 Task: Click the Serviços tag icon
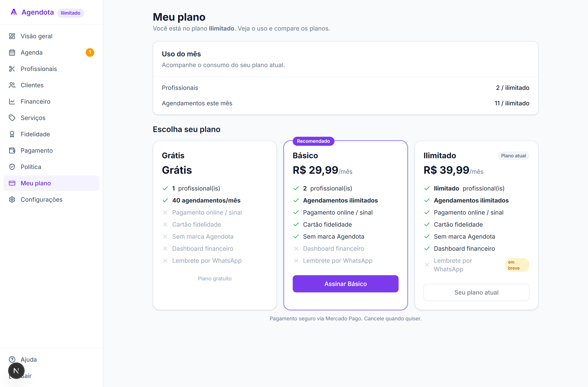click(x=12, y=118)
